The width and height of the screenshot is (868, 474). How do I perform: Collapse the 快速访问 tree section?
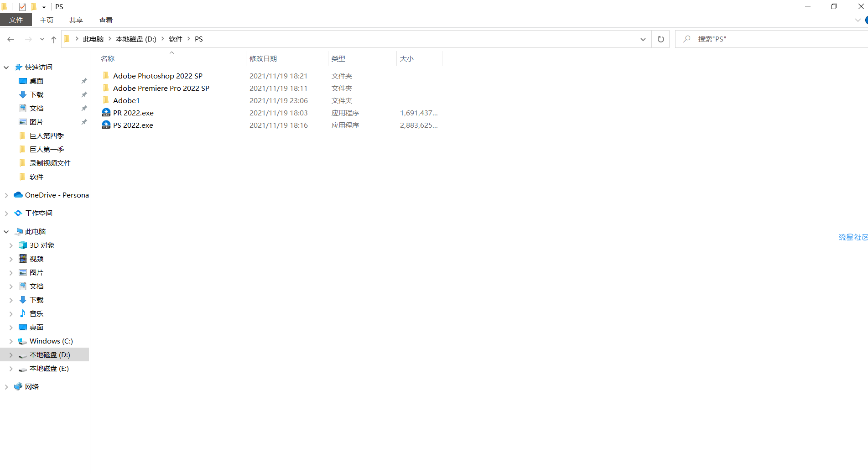pos(6,68)
